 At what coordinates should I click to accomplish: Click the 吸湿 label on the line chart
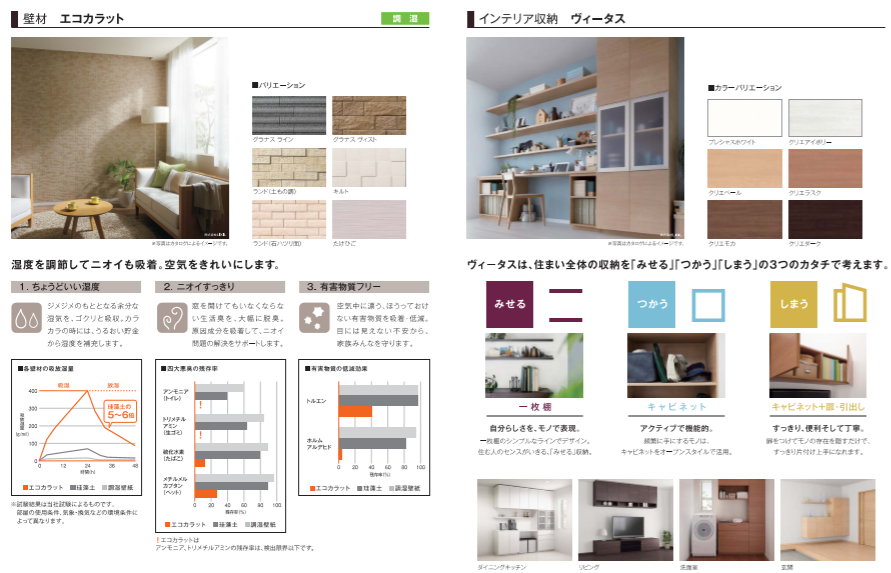click(64, 385)
